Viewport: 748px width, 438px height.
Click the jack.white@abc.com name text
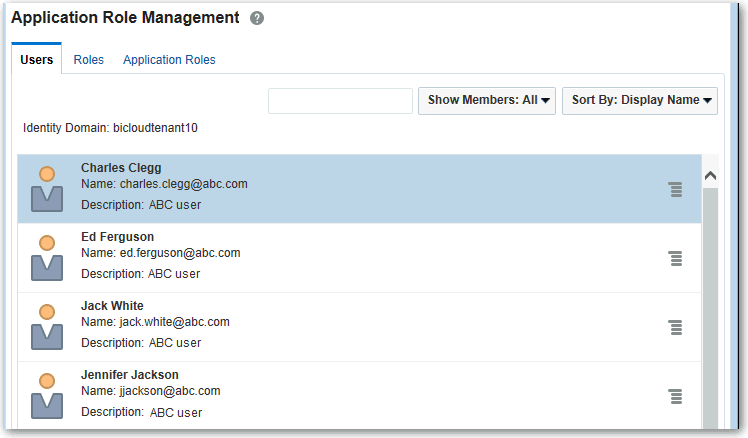[175, 322]
